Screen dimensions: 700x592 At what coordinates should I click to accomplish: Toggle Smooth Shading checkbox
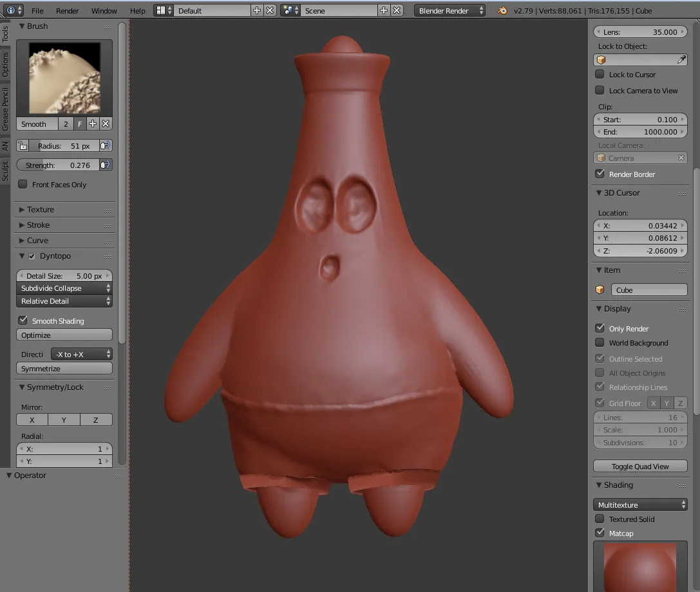[x=23, y=320]
